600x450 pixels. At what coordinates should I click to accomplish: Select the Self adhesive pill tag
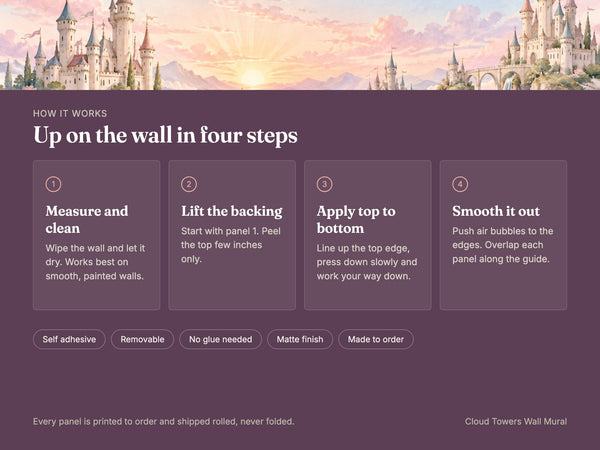pyautogui.click(x=69, y=339)
